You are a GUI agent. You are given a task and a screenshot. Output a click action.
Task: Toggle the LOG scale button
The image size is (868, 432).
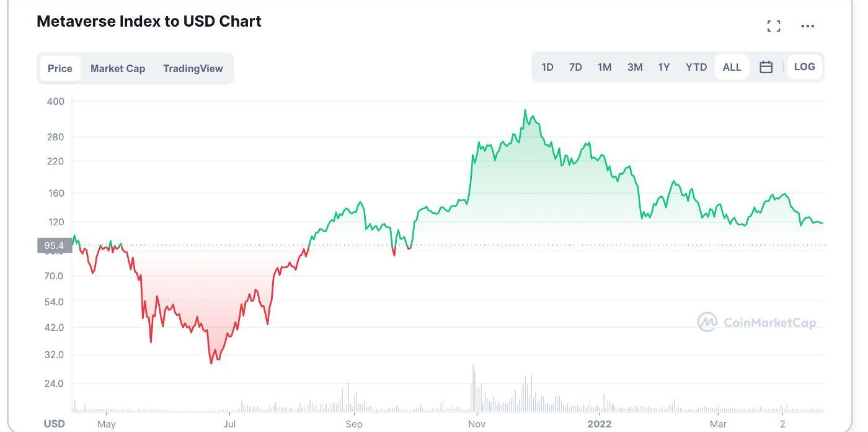click(x=804, y=67)
